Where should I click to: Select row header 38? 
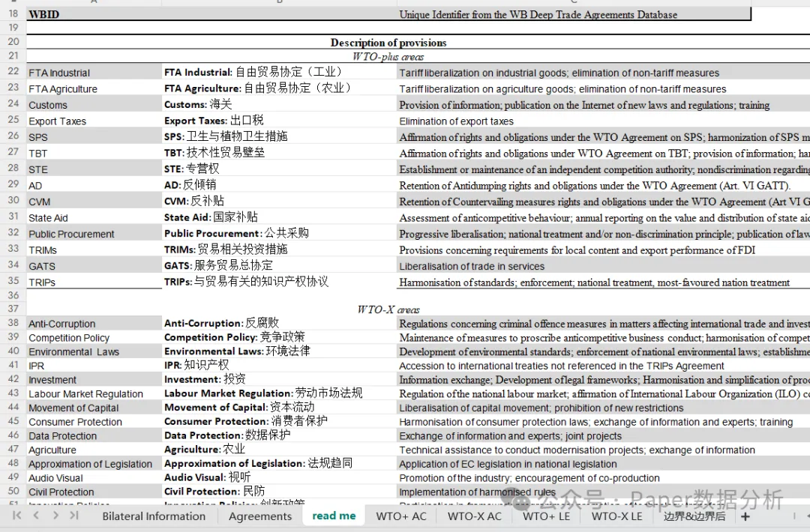pyautogui.click(x=13, y=322)
